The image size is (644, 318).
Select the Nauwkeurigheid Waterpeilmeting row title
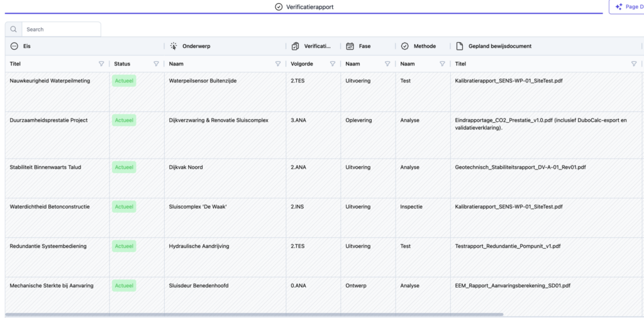tap(49, 81)
